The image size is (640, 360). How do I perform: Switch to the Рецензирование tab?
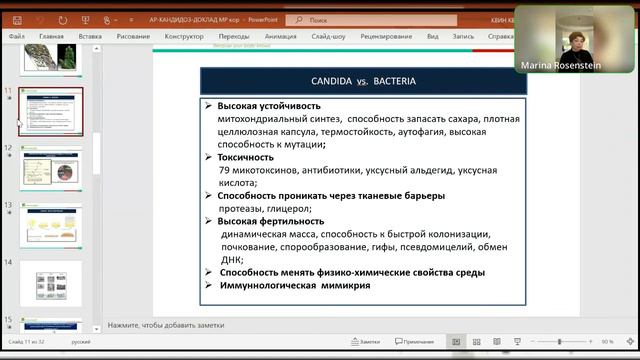(x=386, y=36)
